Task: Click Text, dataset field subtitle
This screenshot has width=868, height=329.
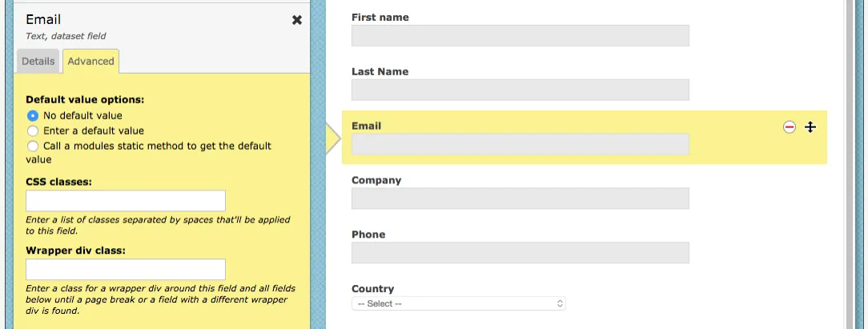Action: [66, 36]
